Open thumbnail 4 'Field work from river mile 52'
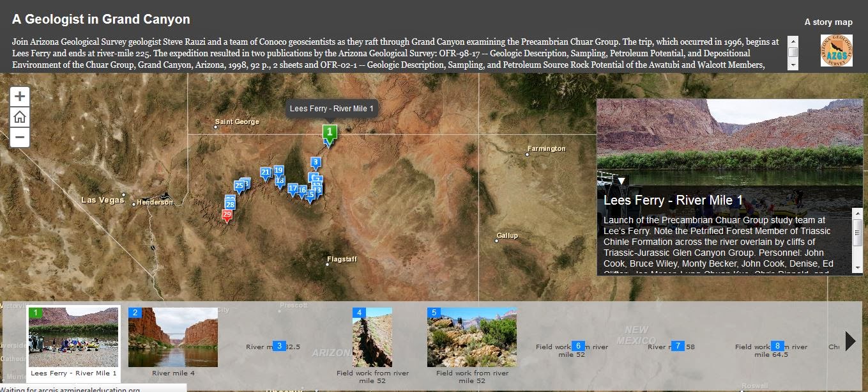Screen dimensions: 868x392 [372, 337]
